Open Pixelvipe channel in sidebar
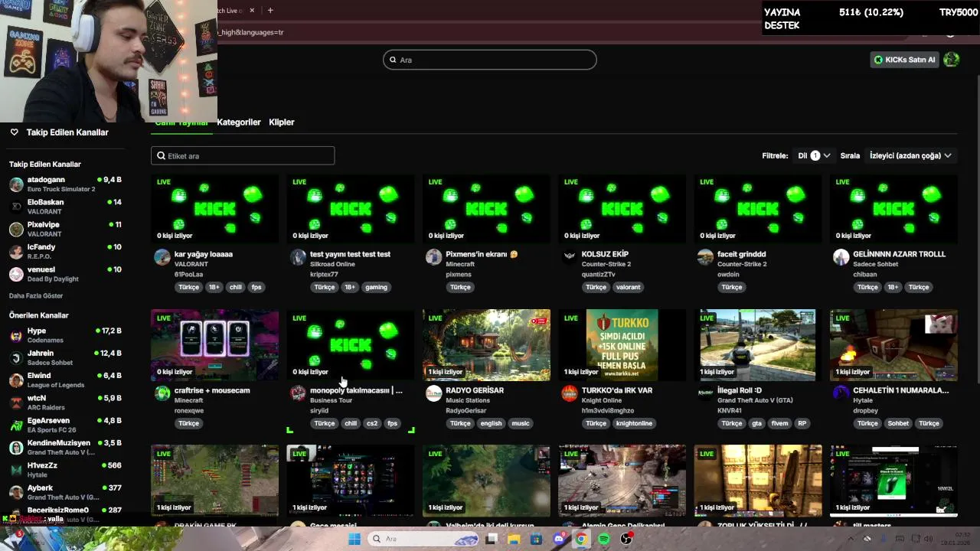This screenshot has height=551, width=980. [65, 229]
